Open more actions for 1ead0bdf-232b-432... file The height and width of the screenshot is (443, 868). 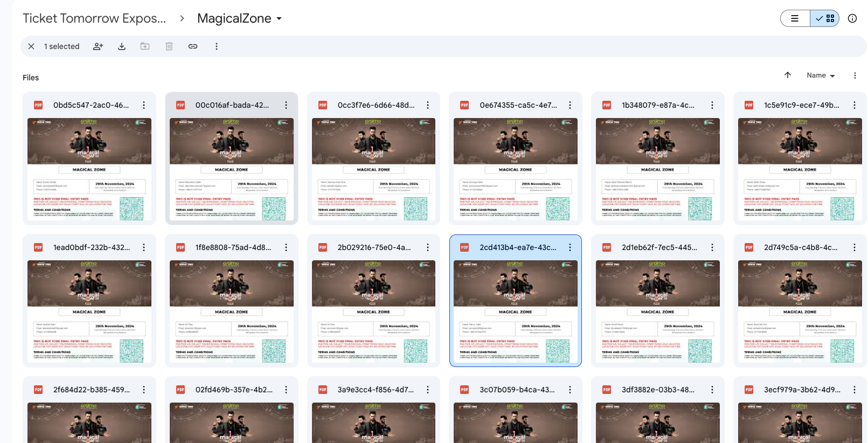144,247
